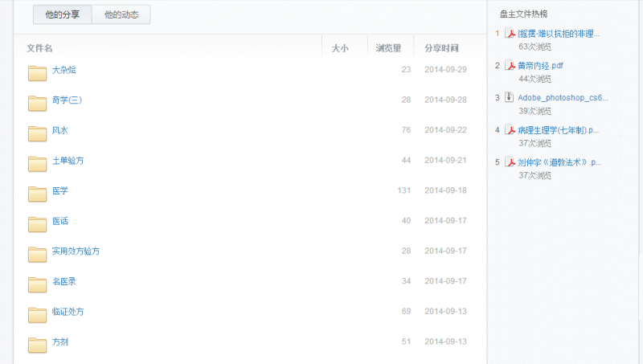Open the 方剂 folder link
The height and width of the screenshot is (364, 643).
click(59, 342)
